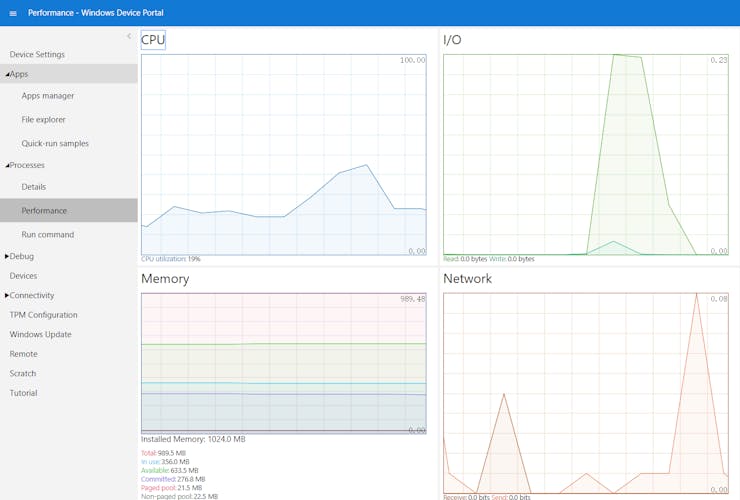Collapse the sidebar with the chevron
Viewport: 740px width, 500px height.
(129, 36)
